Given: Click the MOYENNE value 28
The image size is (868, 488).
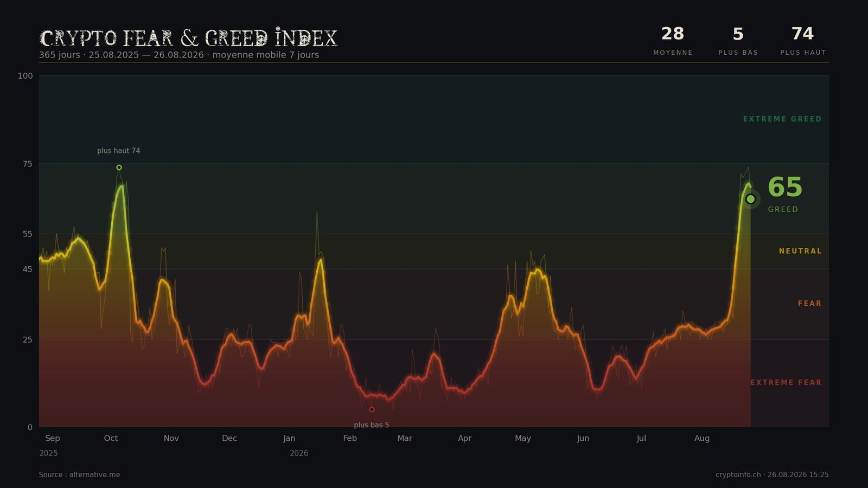Looking at the screenshot, I should coord(673,34).
